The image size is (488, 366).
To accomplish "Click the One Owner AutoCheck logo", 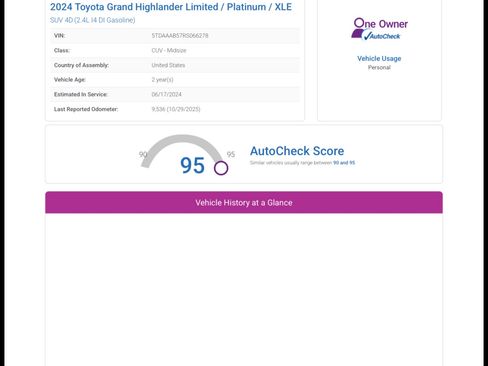I will [x=379, y=29].
